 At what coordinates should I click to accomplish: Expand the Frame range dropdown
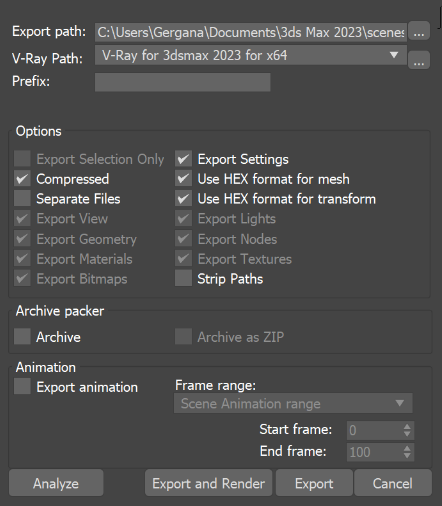[x=399, y=403]
